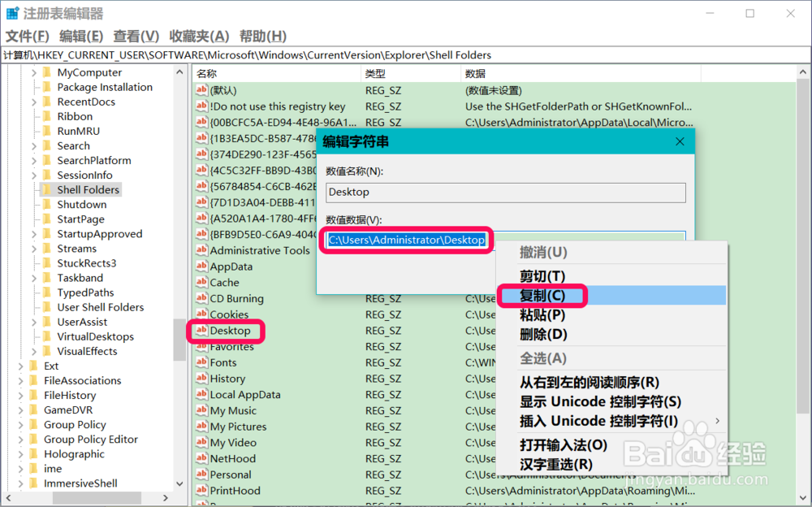Click the 数值名称 field showing Desktop
The height and width of the screenshot is (507, 812).
[x=505, y=193]
